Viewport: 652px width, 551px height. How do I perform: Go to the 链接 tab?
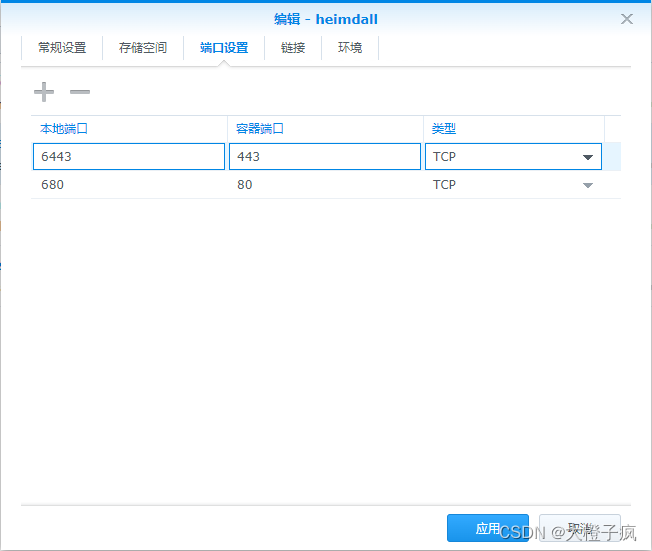pyautogui.click(x=293, y=48)
